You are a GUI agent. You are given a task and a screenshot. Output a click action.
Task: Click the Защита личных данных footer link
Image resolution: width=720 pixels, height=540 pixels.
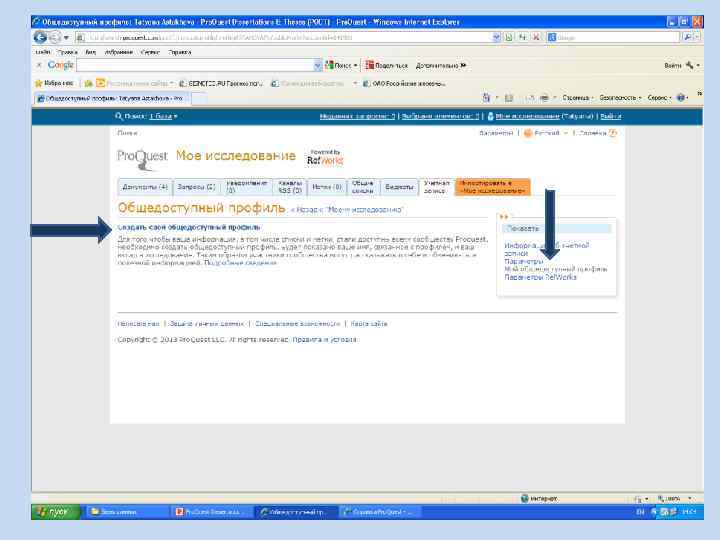pos(207,324)
